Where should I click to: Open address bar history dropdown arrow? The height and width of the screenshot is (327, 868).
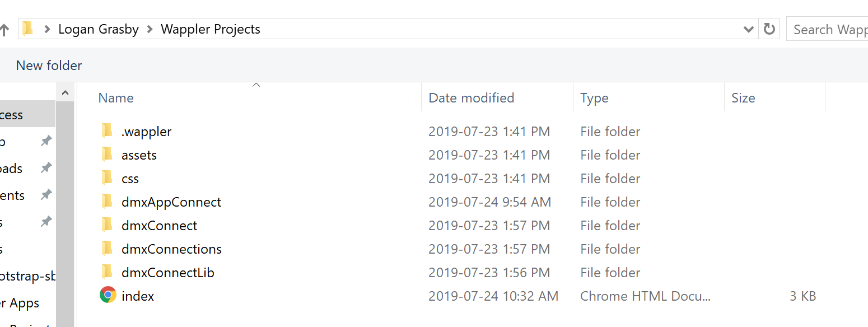(748, 29)
